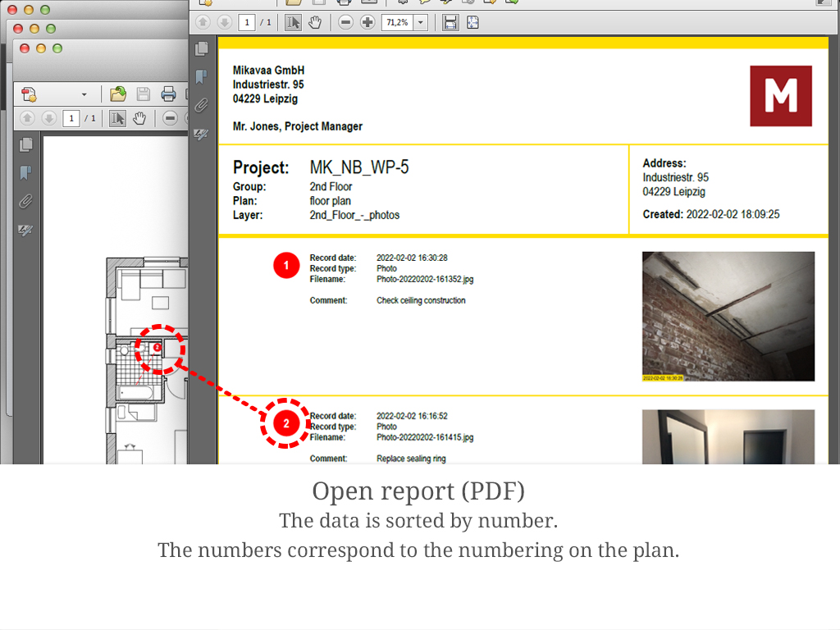Click page number field in back window
The height and width of the screenshot is (630, 840).
(71, 118)
